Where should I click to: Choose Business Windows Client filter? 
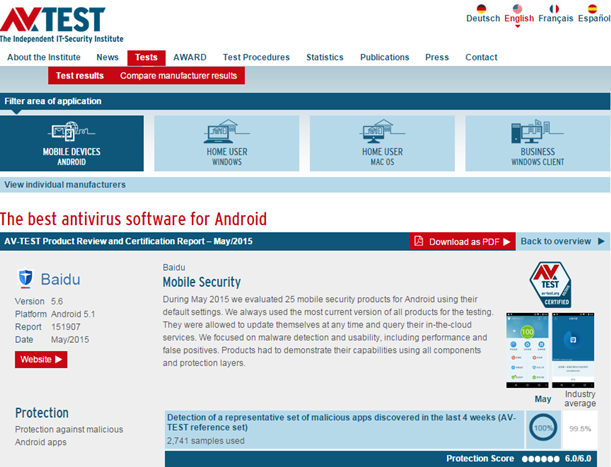536,143
